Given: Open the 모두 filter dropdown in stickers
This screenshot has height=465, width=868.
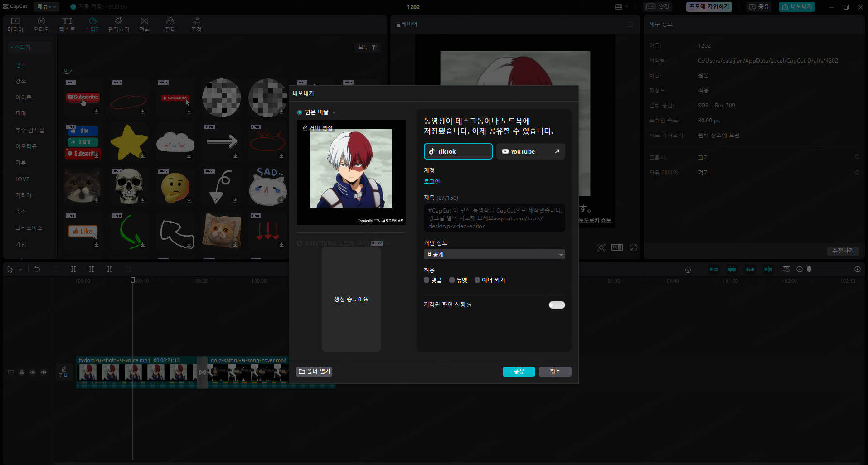Looking at the screenshot, I should [x=368, y=47].
